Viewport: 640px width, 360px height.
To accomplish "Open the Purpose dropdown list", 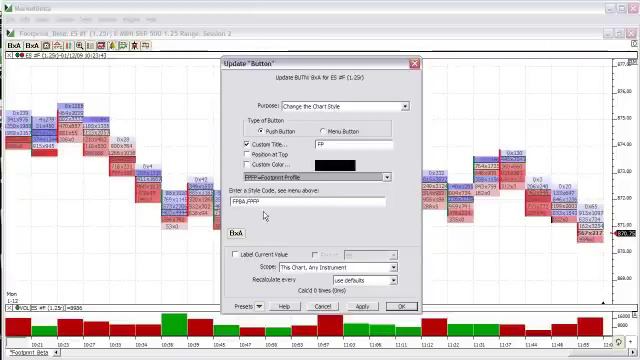I will (405, 106).
